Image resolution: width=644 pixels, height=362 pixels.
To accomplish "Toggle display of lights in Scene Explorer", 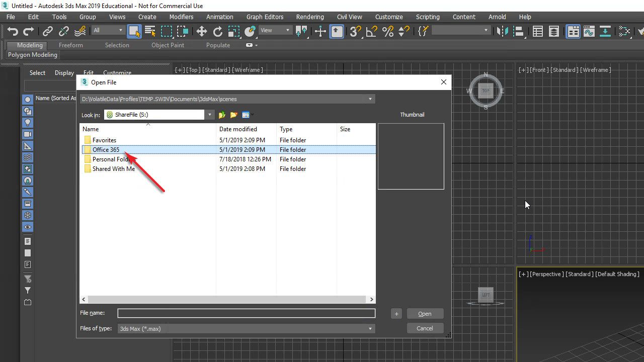I will [x=28, y=123].
